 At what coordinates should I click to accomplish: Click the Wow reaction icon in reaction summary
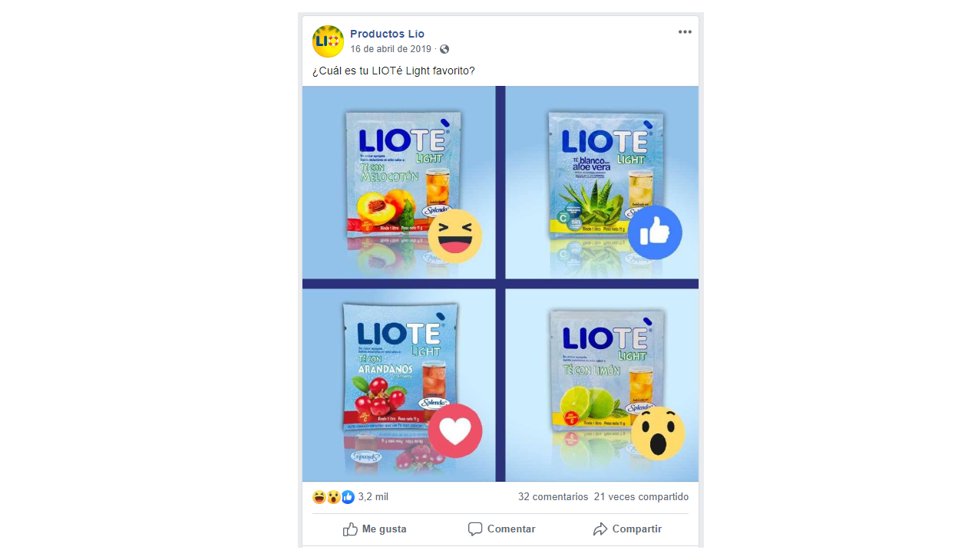point(333,497)
